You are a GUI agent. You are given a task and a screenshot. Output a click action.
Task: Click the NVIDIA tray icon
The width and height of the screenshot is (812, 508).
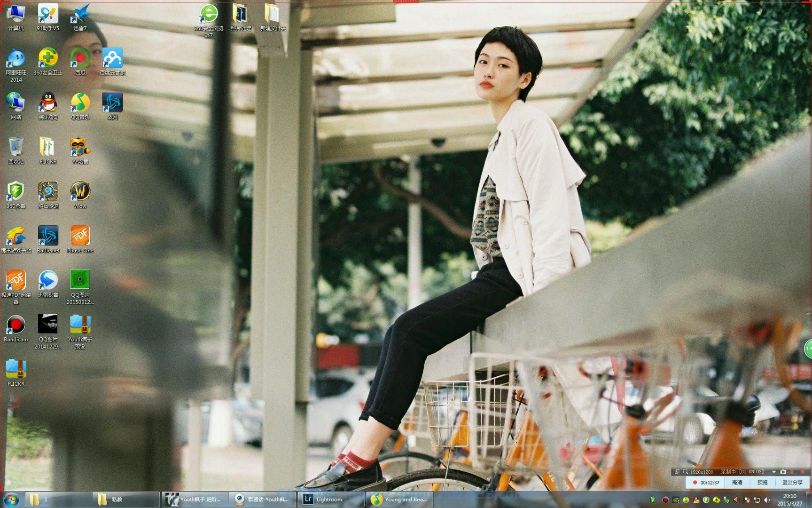pos(676,500)
